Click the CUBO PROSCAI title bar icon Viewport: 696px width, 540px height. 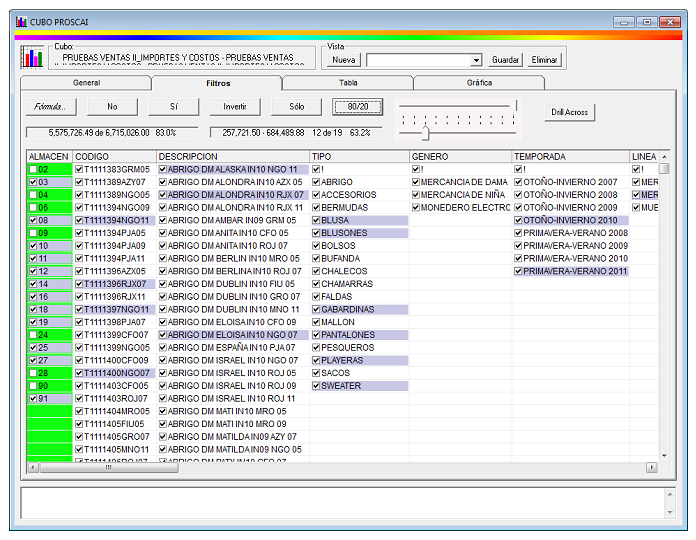21,21
